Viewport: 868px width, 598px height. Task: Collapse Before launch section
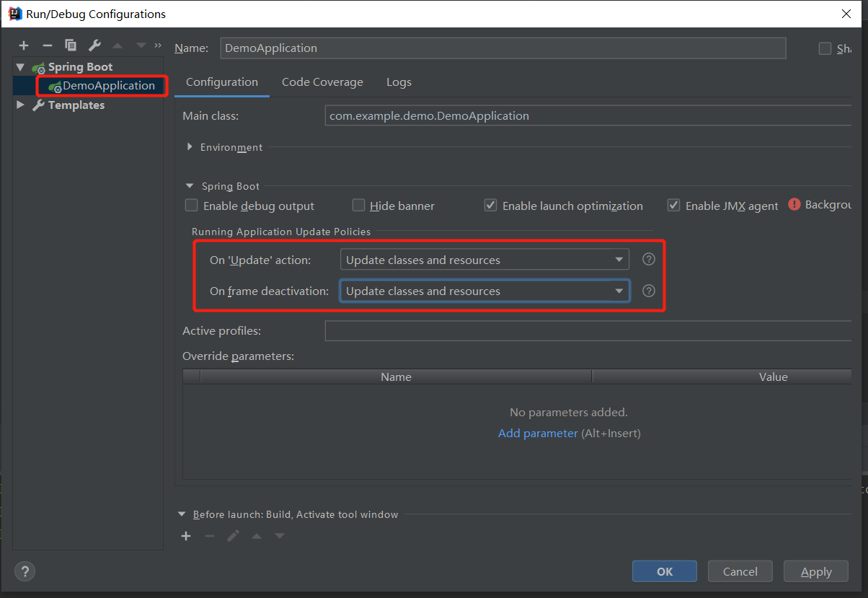coord(182,514)
